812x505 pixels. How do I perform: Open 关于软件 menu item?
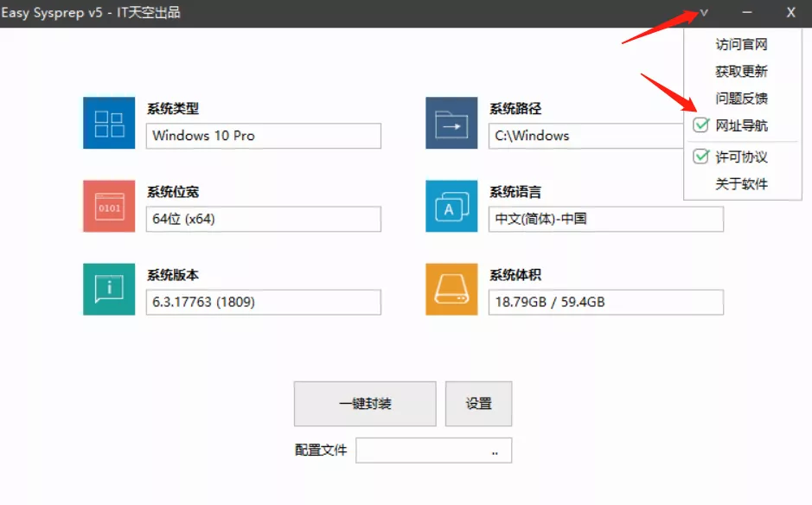click(741, 184)
